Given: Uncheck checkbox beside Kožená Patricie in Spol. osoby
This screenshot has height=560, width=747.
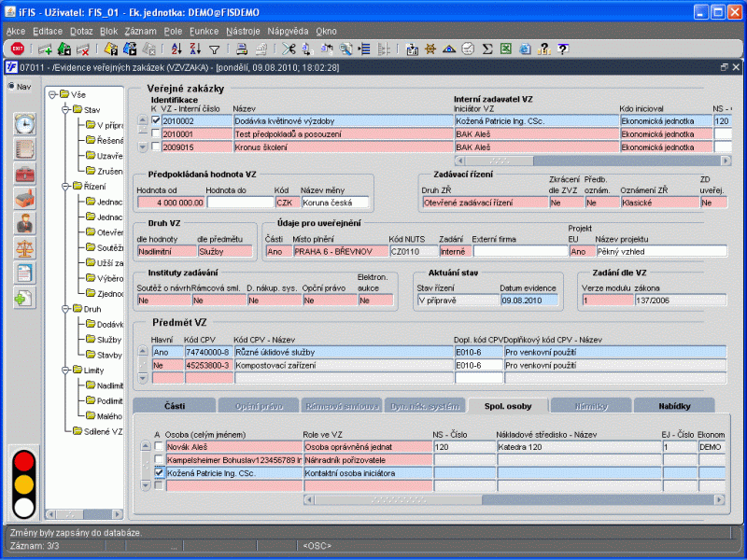Looking at the screenshot, I should (x=159, y=473).
